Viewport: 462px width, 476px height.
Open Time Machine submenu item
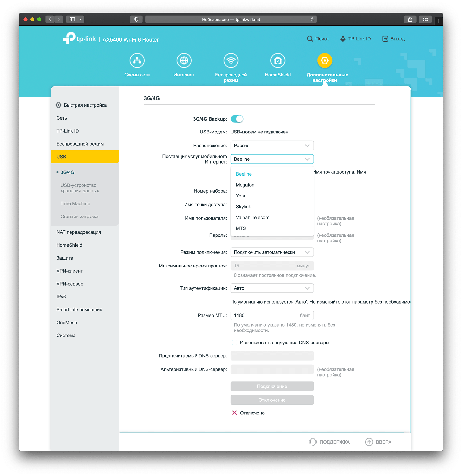tap(85, 203)
